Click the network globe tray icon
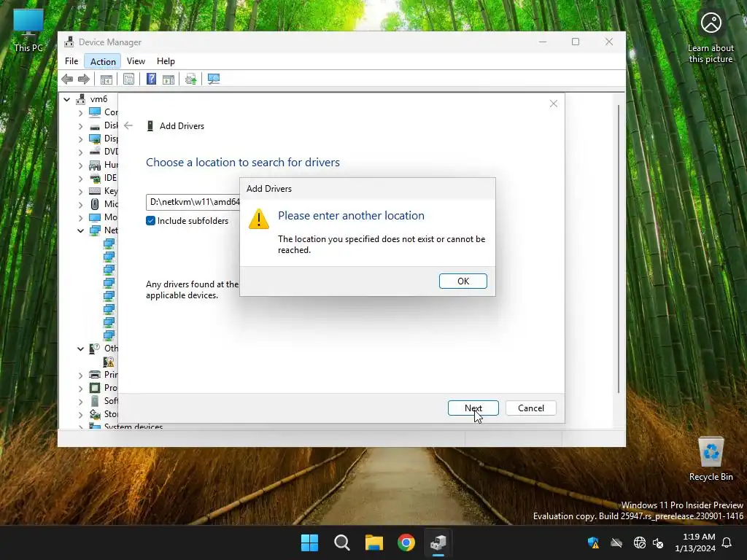Screen dimensions: 747x560 tap(639, 542)
